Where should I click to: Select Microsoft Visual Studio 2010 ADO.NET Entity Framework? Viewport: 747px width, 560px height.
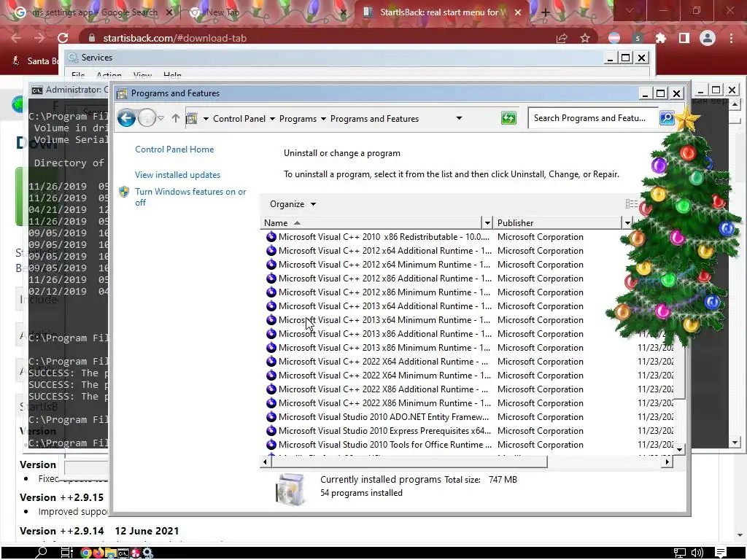tap(384, 416)
